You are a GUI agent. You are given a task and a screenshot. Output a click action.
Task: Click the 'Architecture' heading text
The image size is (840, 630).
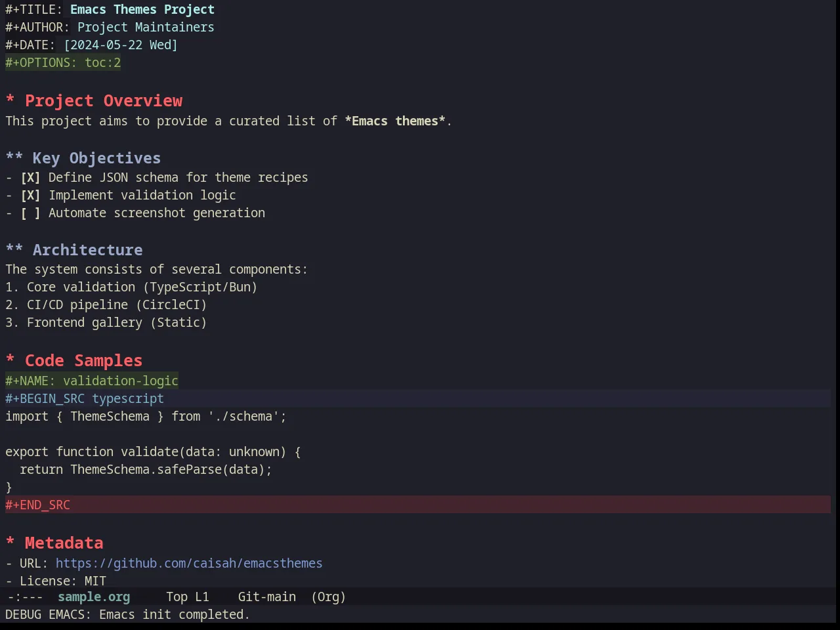[x=88, y=250]
